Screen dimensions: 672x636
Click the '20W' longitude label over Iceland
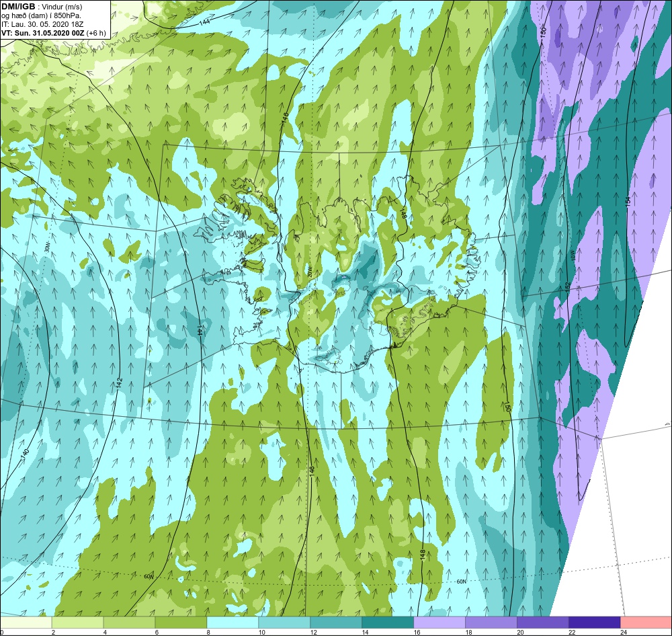[308, 272]
